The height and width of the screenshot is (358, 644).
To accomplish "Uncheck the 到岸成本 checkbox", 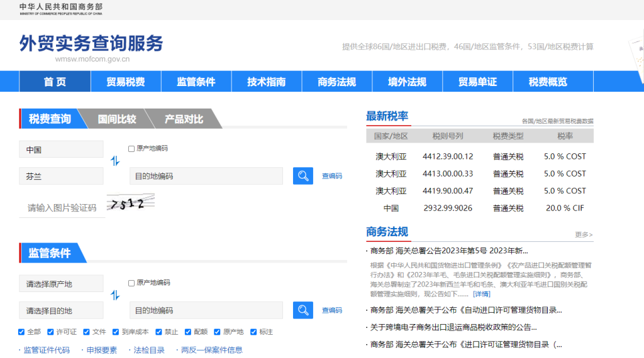I will pos(116,332).
